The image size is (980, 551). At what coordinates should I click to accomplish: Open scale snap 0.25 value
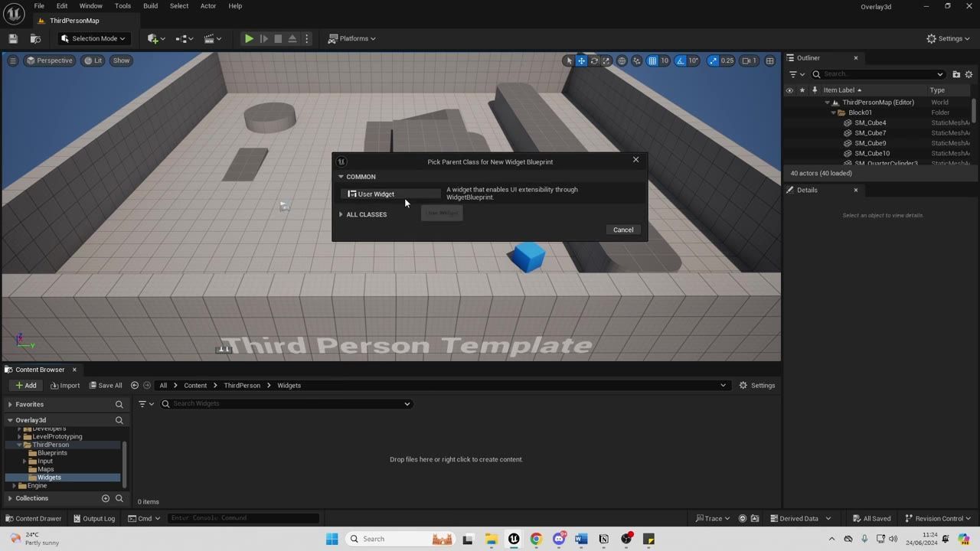727,60
